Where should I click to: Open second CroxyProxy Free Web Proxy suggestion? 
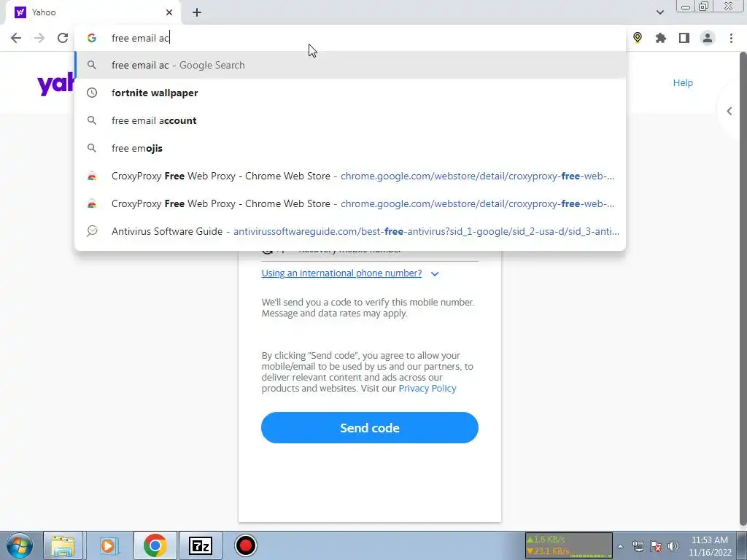(350, 203)
